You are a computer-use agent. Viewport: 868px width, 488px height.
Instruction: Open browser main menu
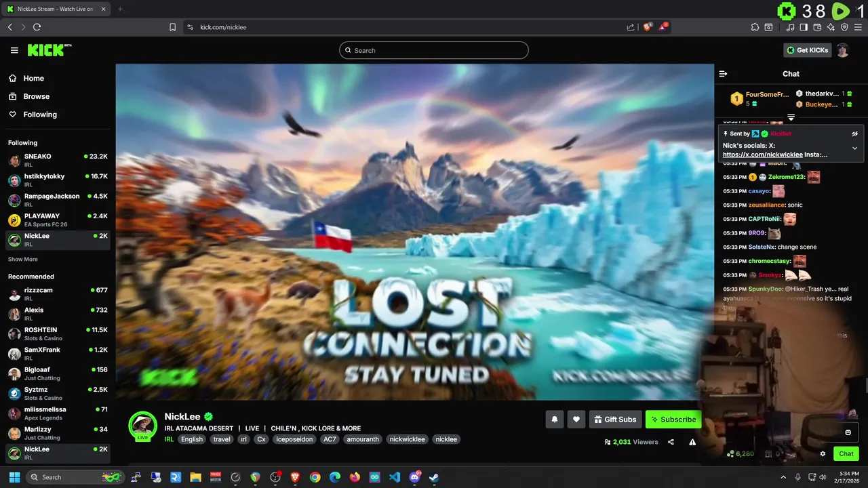(x=858, y=27)
